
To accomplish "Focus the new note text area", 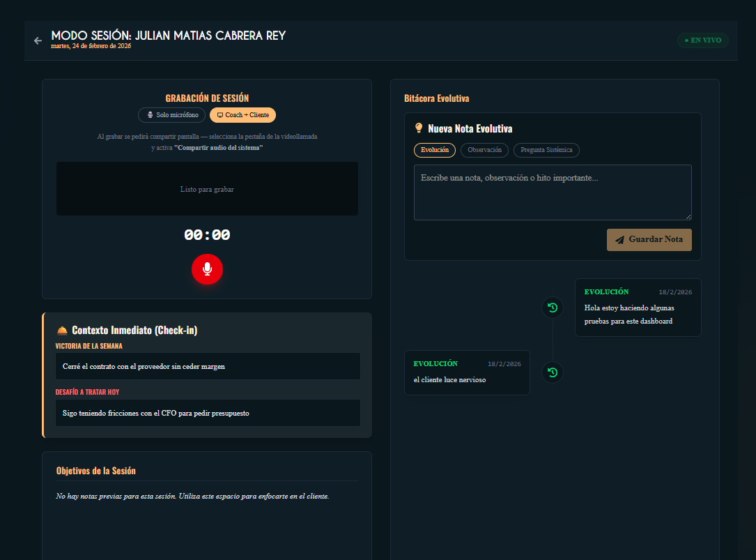I will coord(552,192).
